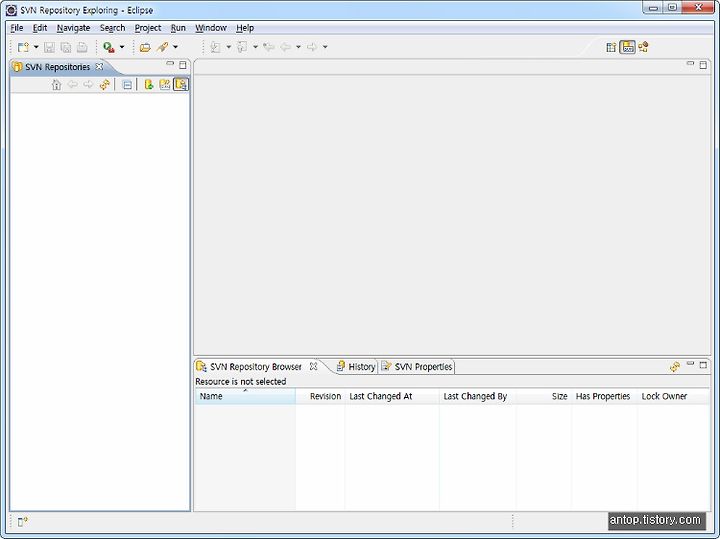Image resolution: width=720 pixels, height=539 pixels.
Task: Click the Back arrow in SVN Repositories toolbar
Action: pos(72,84)
